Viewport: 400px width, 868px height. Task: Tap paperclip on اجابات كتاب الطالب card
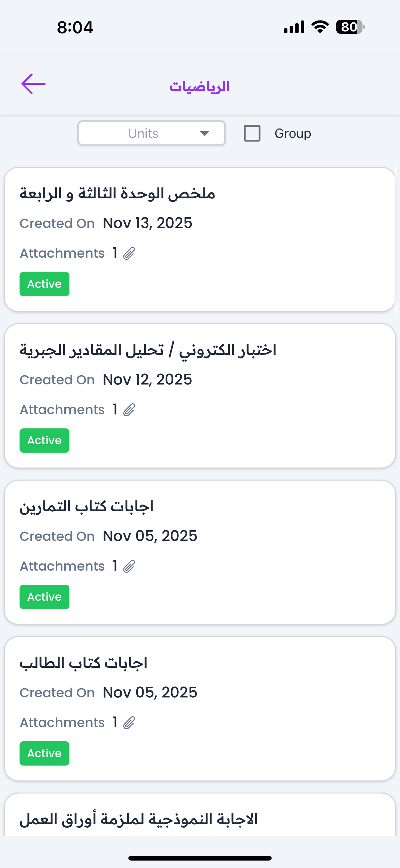click(129, 723)
